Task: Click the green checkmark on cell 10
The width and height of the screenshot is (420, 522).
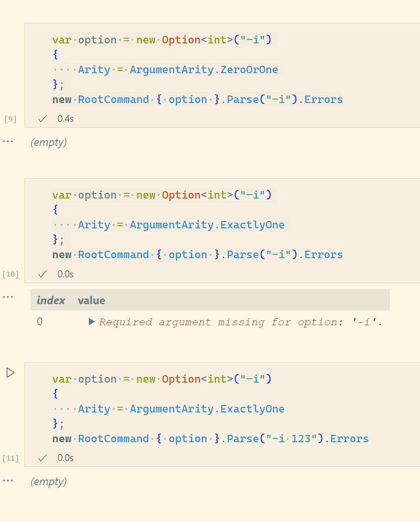Action: pos(42,274)
